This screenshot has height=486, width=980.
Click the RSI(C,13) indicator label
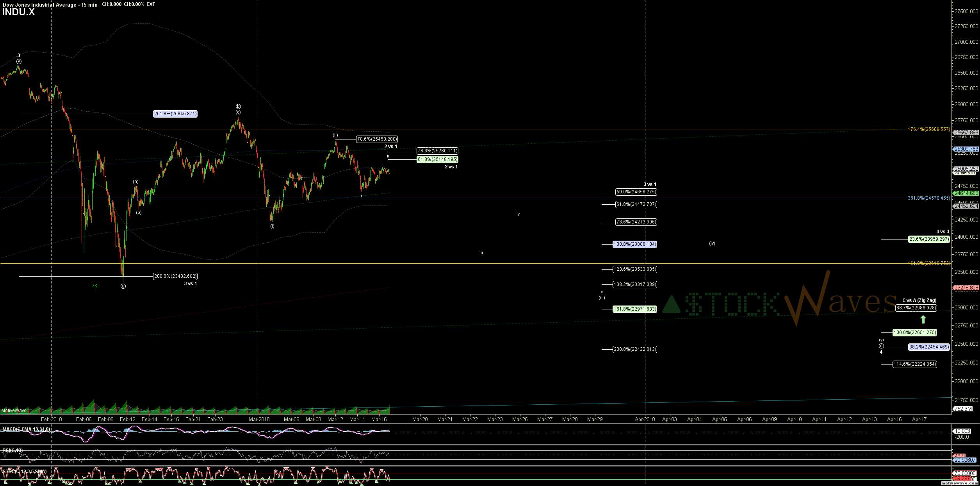[12, 450]
